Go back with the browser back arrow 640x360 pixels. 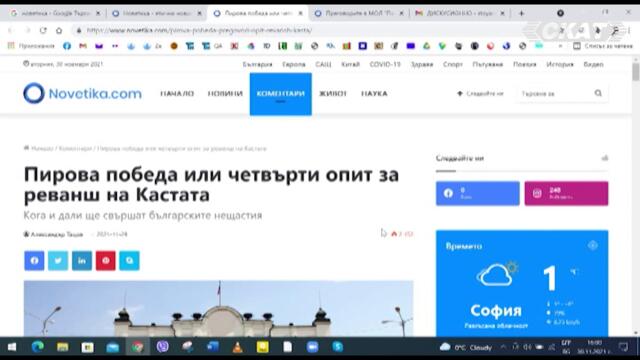pyautogui.click(x=11, y=30)
